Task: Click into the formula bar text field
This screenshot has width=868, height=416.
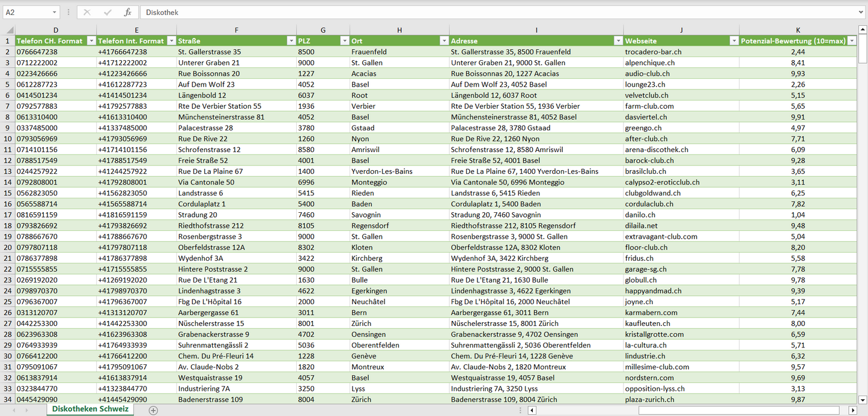Action: pyautogui.click(x=499, y=12)
